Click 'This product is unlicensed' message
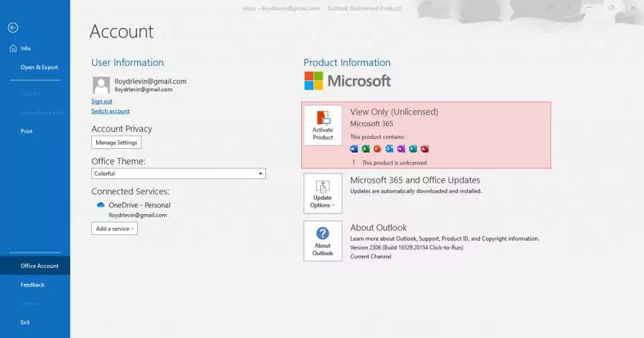Image resolution: width=644 pixels, height=338 pixels. [394, 163]
